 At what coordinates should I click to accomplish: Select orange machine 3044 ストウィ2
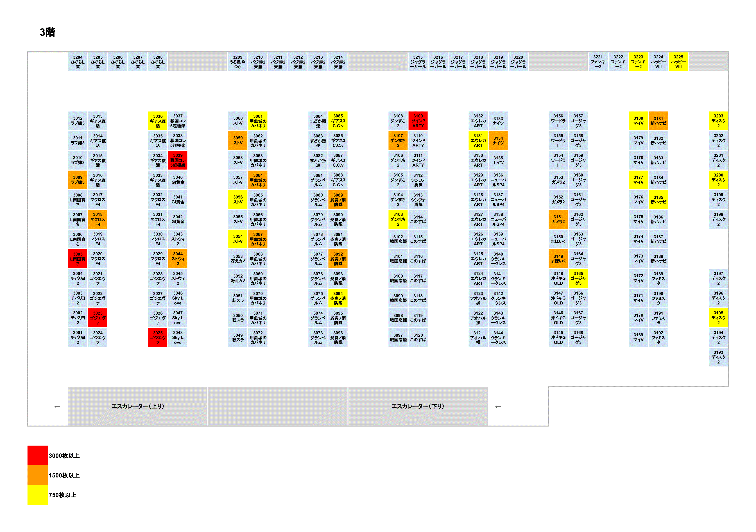click(178, 259)
